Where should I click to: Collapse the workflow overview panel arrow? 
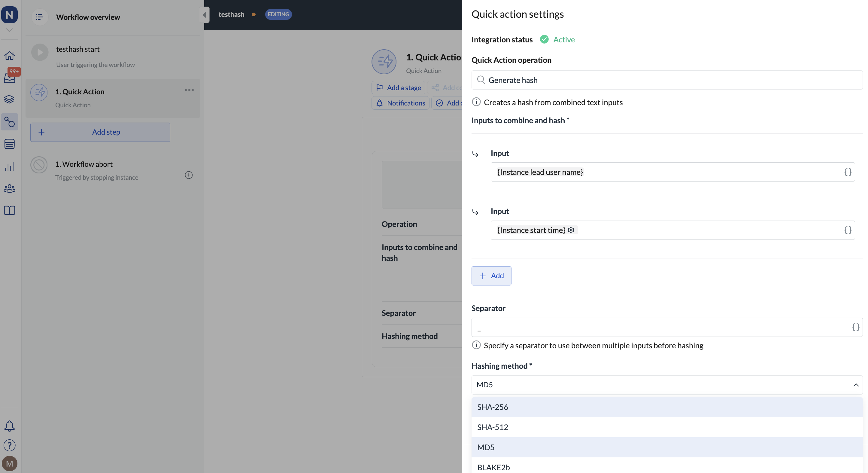point(204,14)
